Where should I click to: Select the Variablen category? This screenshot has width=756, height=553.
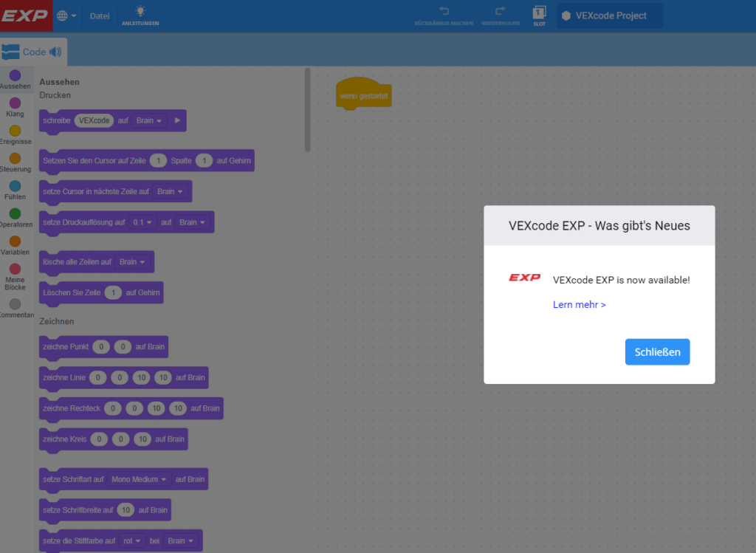point(15,245)
